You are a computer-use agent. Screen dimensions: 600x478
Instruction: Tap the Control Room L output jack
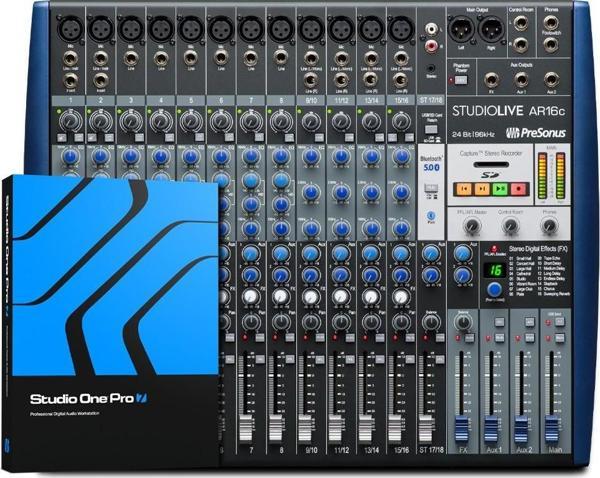pos(521,24)
